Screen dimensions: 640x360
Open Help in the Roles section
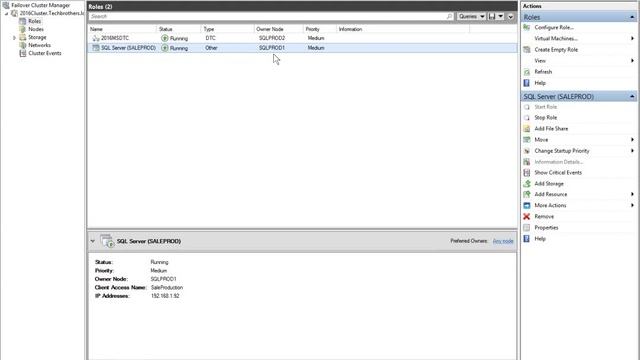540,83
